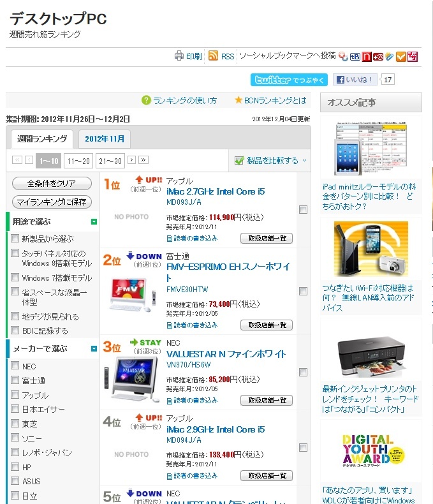The image size is (433, 504).
Task: Go to previous page arrow pager icon
Action: (x=29, y=159)
